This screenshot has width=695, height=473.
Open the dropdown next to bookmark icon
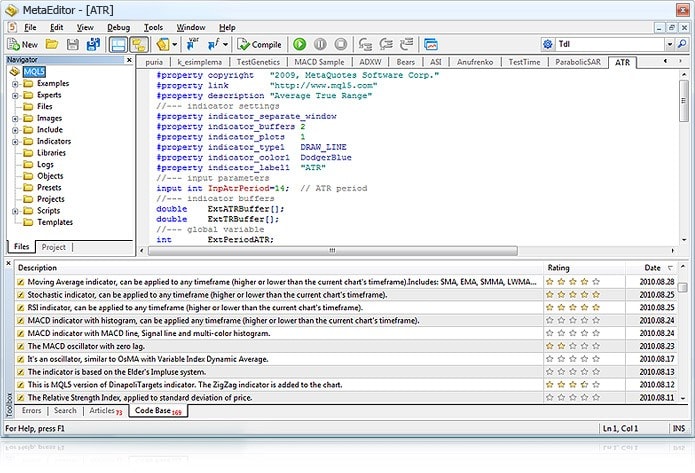point(175,44)
